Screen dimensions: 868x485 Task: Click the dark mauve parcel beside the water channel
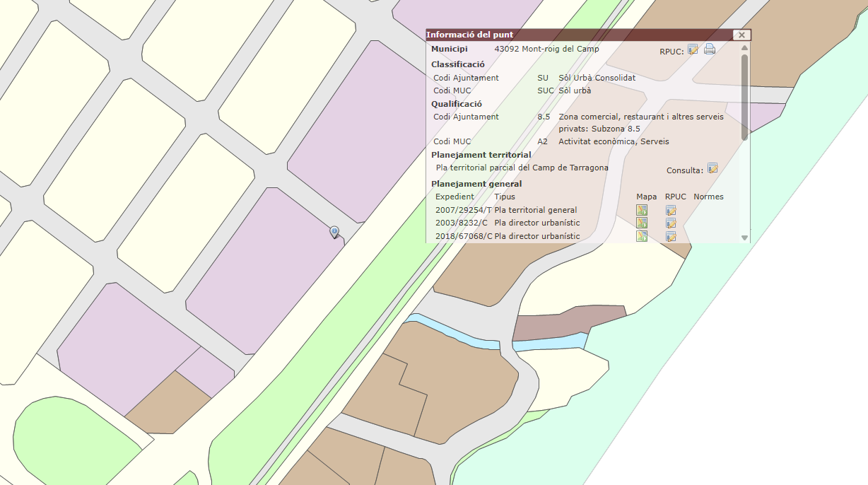[x=565, y=323]
